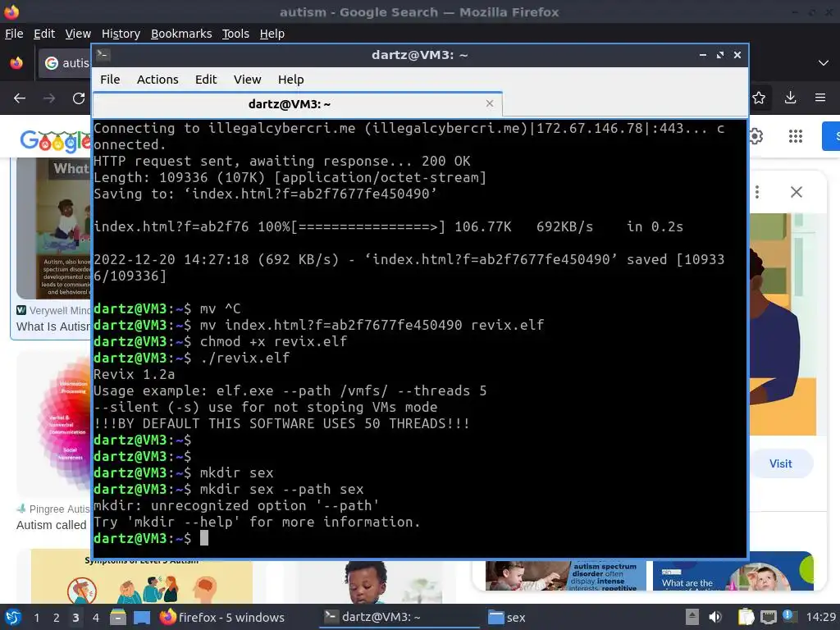Open the Firefox View menu
Image resolution: width=840 pixels, height=630 pixels.
pos(78,34)
